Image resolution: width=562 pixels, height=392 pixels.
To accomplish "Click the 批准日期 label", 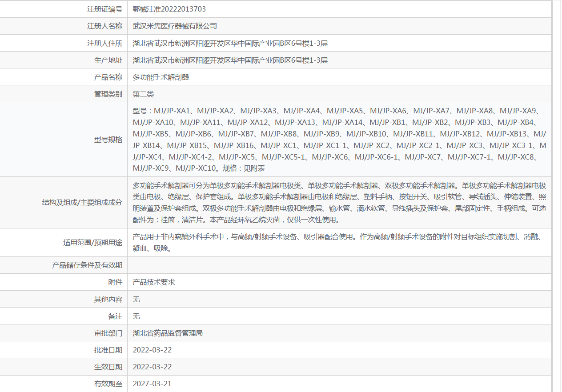I will [108, 350].
